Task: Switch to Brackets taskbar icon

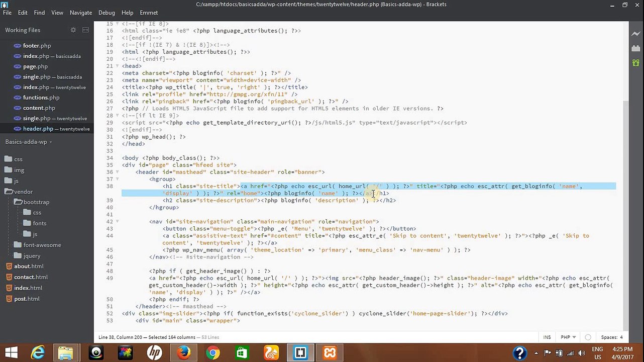Action: pyautogui.click(x=300, y=352)
